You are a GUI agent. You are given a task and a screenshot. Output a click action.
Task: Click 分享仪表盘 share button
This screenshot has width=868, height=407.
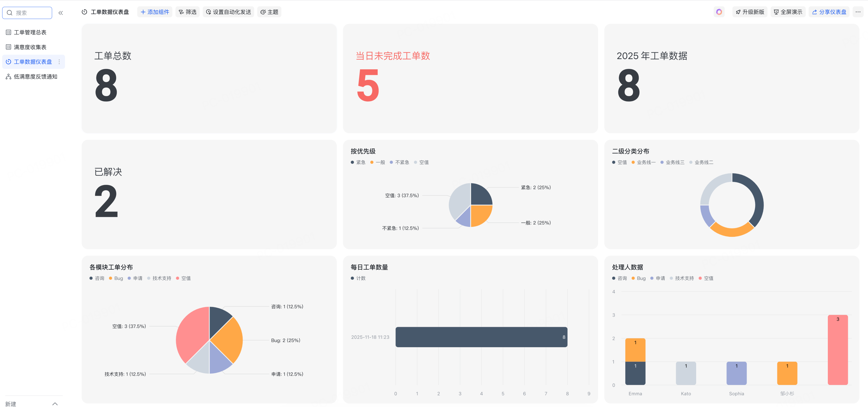click(x=829, y=12)
